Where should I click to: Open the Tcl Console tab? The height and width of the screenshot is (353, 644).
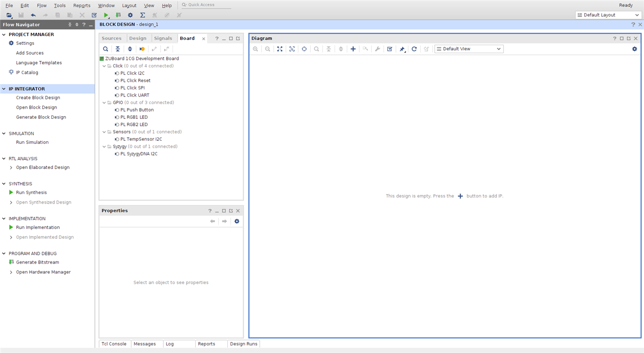pos(114,344)
